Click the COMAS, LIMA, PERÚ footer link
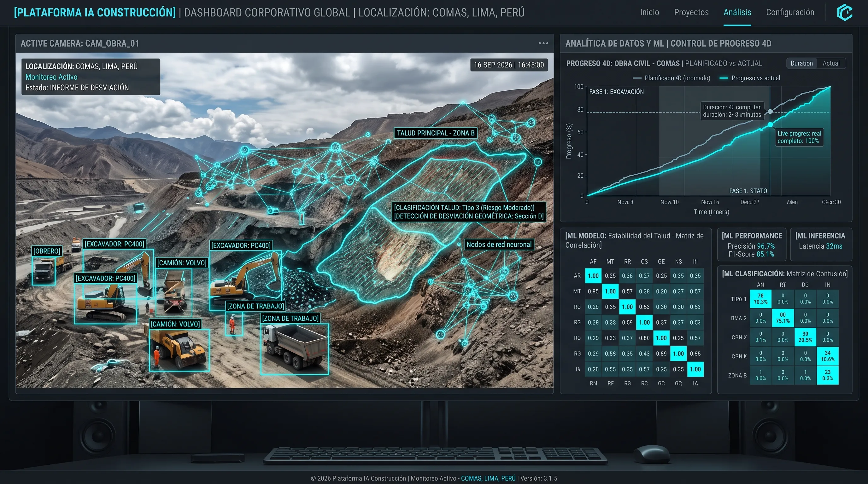This screenshot has width=868, height=484. pyautogui.click(x=488, y=478)
